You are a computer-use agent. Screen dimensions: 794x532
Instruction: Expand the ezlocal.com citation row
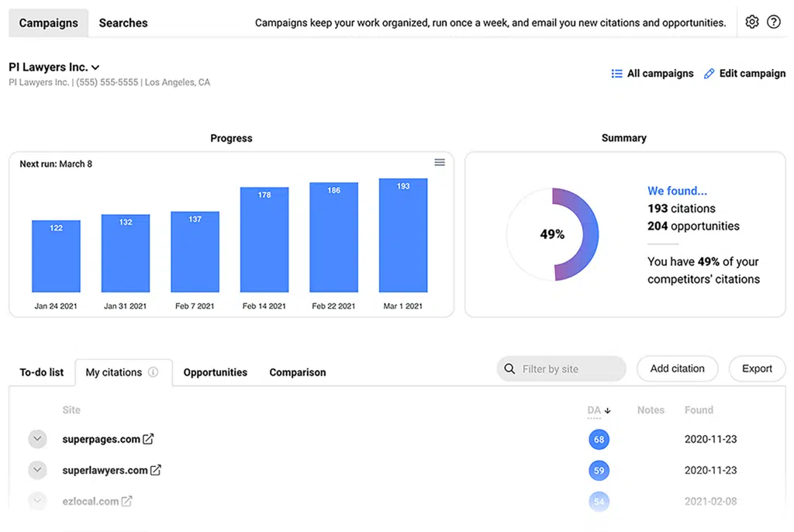pos(37,501)
